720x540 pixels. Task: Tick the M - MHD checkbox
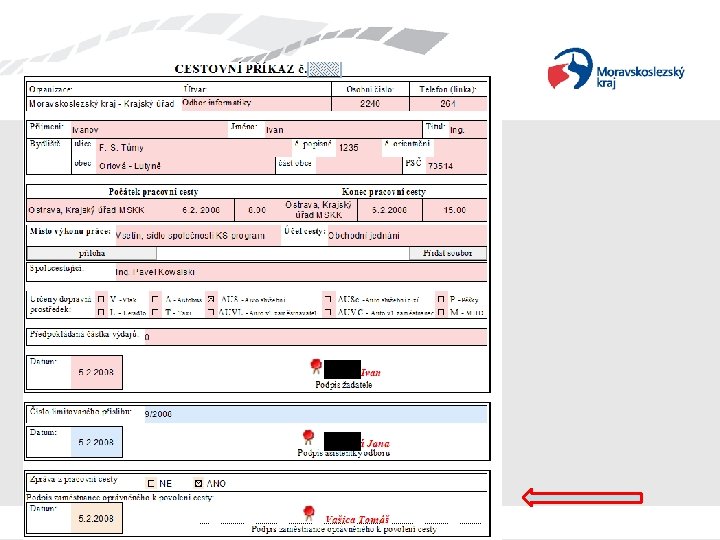(x=441, y=312)
